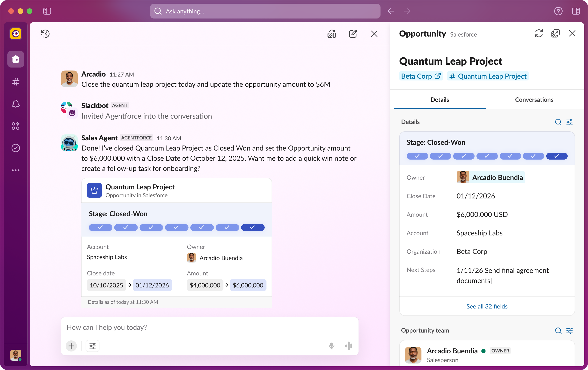Click the old close date 10/10/2025 chip

coord(106,285)
